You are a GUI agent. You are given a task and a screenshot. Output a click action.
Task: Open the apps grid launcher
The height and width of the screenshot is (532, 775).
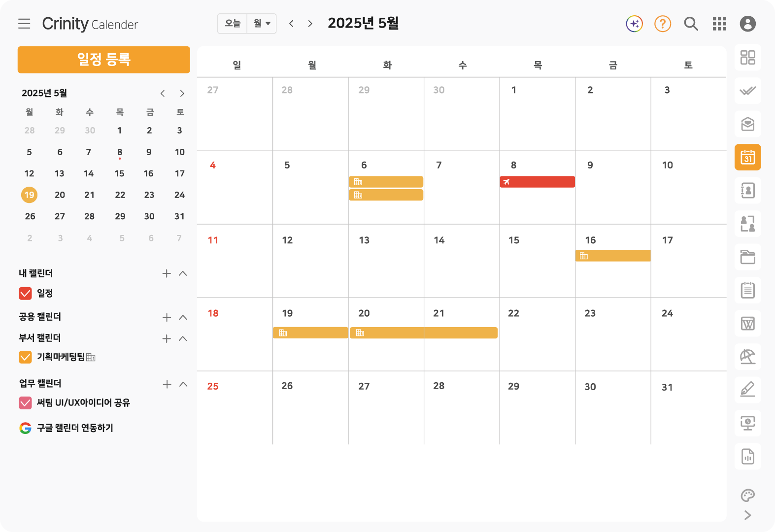pos(719,24)
